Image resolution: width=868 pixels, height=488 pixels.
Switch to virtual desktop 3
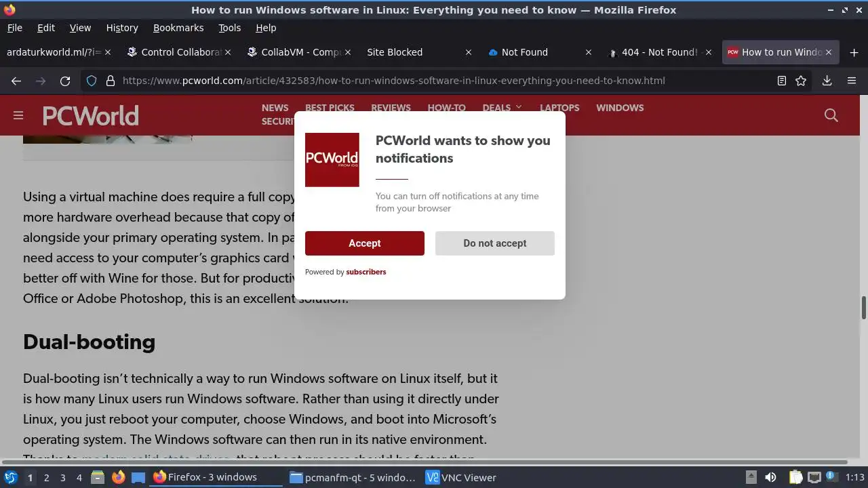pos(62,478)
